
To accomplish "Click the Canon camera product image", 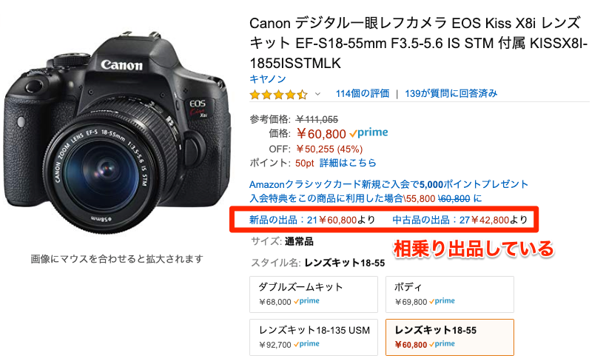I will (x=117, y=133).
